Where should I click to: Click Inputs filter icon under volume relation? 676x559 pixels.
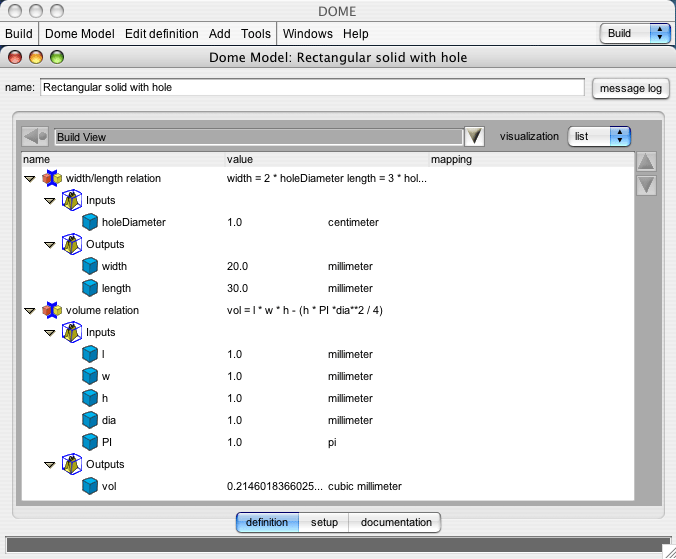click(x=72, y=332)
